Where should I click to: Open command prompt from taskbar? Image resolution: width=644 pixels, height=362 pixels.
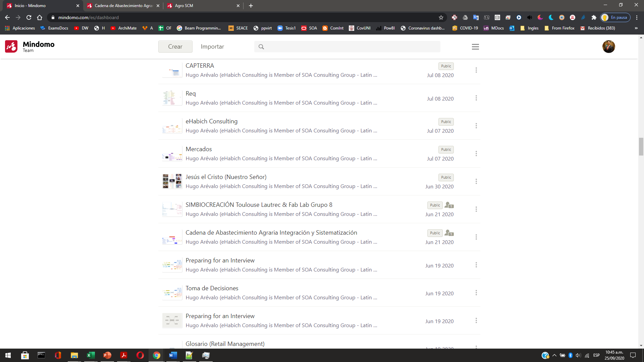[x=41, y=355]
